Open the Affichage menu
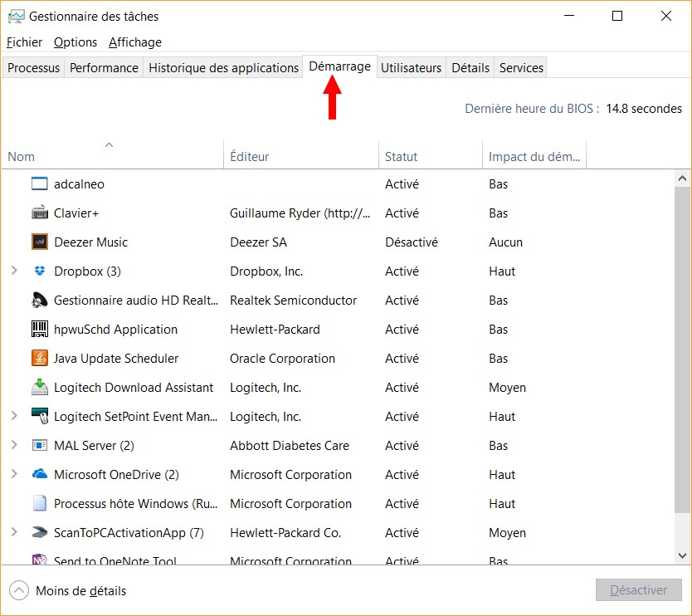Viewport: 692px width, 616px height. [x=135, y=42]
